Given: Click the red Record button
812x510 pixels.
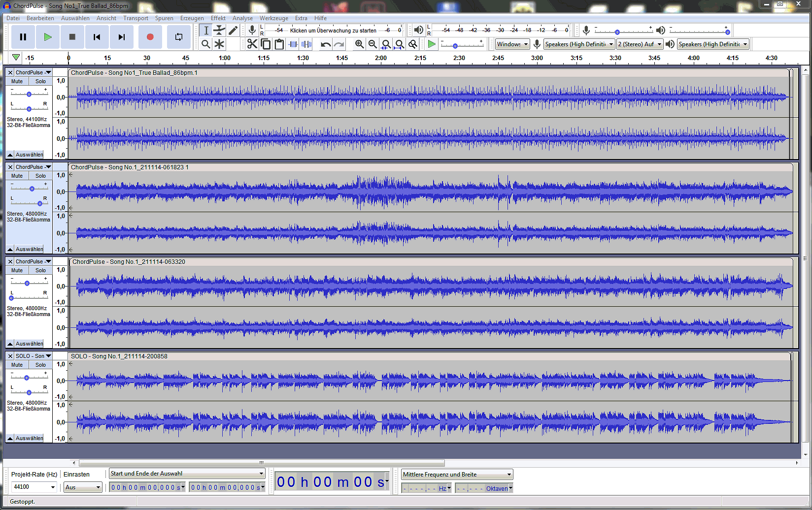Looking at the screenshot, I should pos(150,37).
